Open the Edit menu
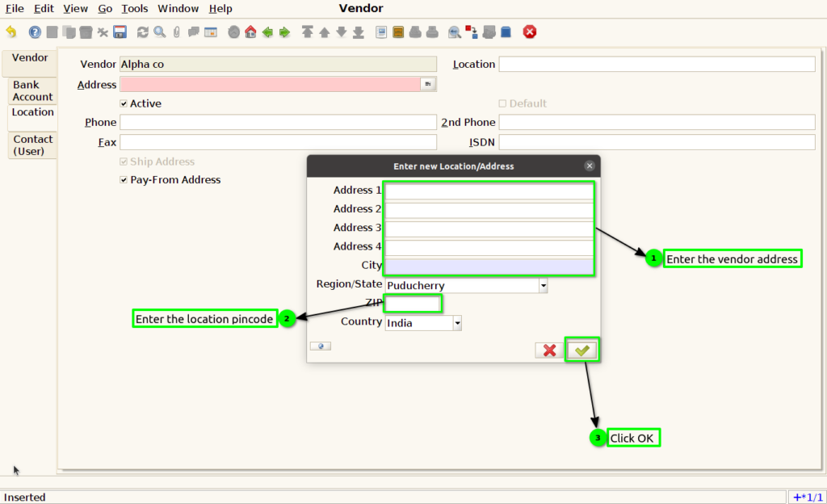 click(44, 8)
